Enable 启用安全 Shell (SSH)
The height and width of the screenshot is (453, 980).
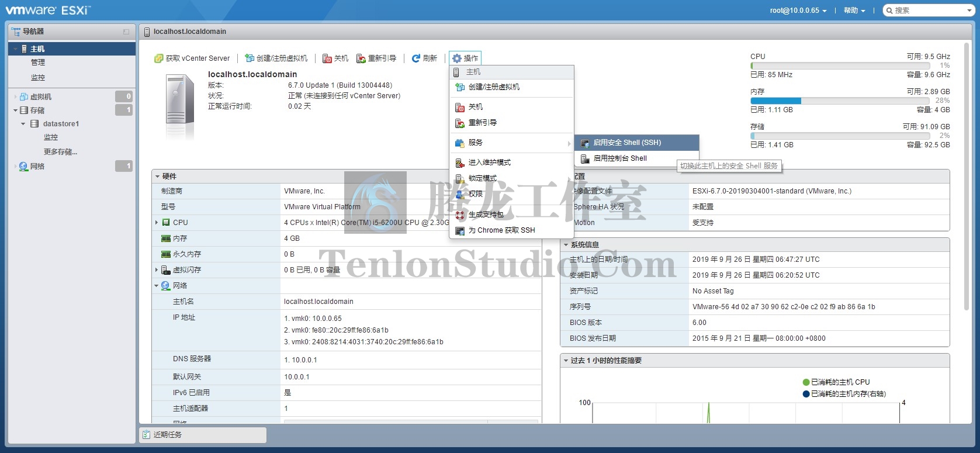pyautogui.click(x=637, y=143)
